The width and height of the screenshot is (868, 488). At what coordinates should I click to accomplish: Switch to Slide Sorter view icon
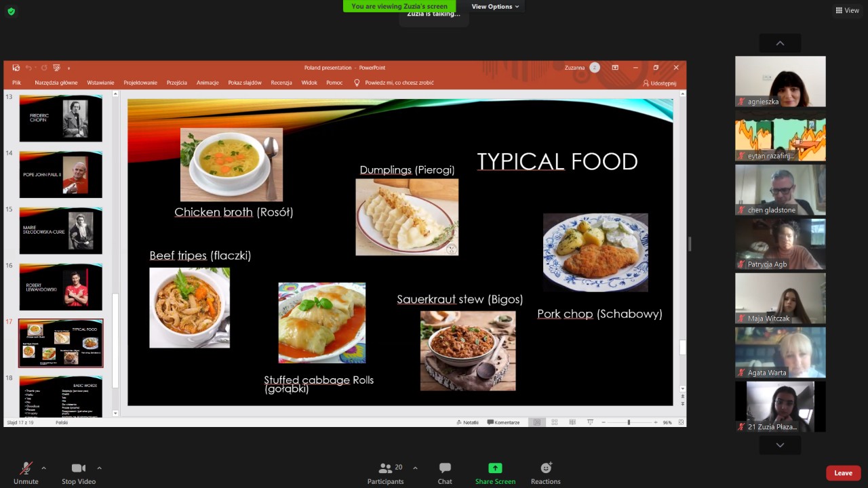[555, 422]
